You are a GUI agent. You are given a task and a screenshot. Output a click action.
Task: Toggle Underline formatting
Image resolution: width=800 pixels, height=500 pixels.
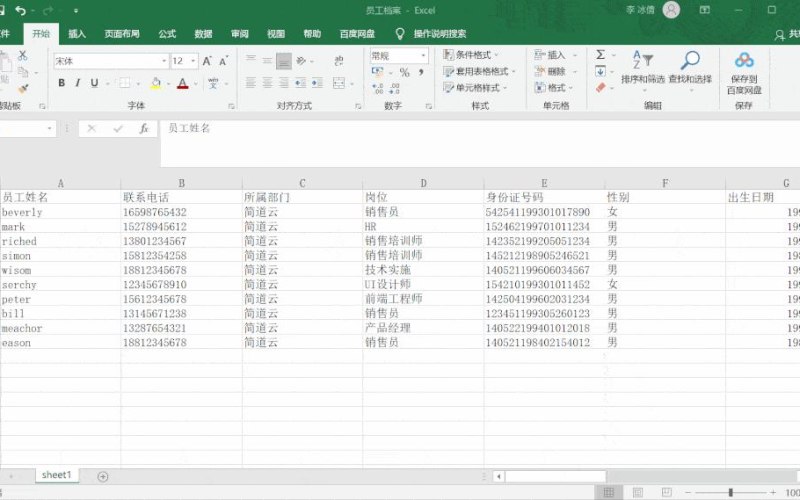click(94, 83)
